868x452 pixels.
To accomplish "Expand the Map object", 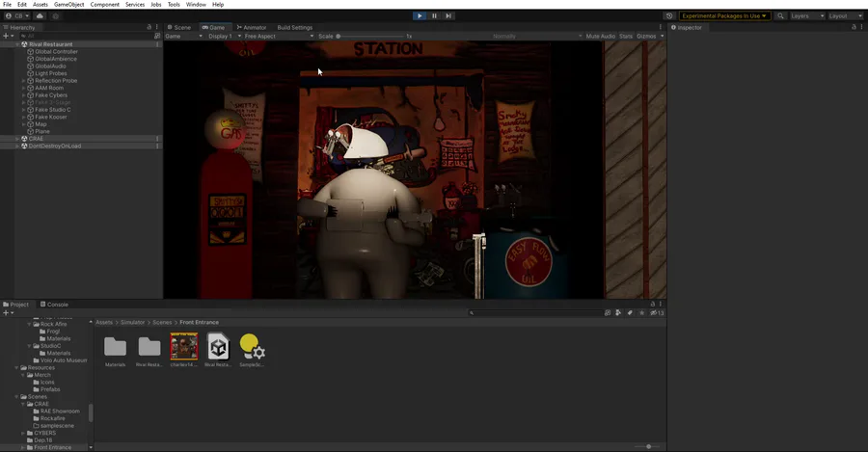I will pos(24,124).
